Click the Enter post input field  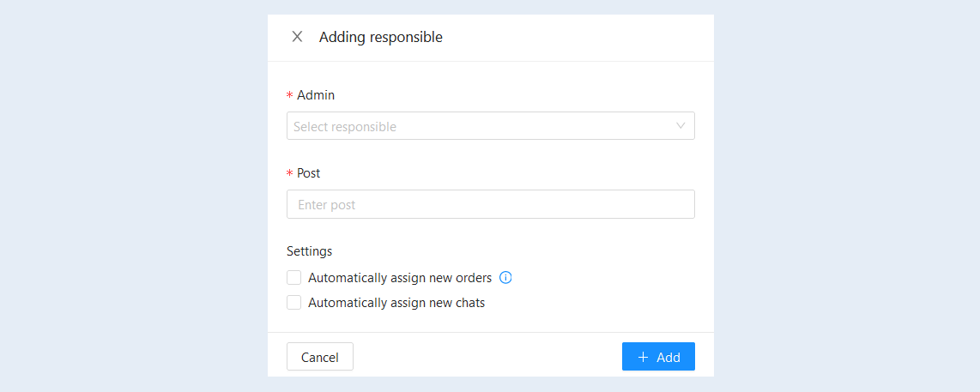(x=491, y=204)
